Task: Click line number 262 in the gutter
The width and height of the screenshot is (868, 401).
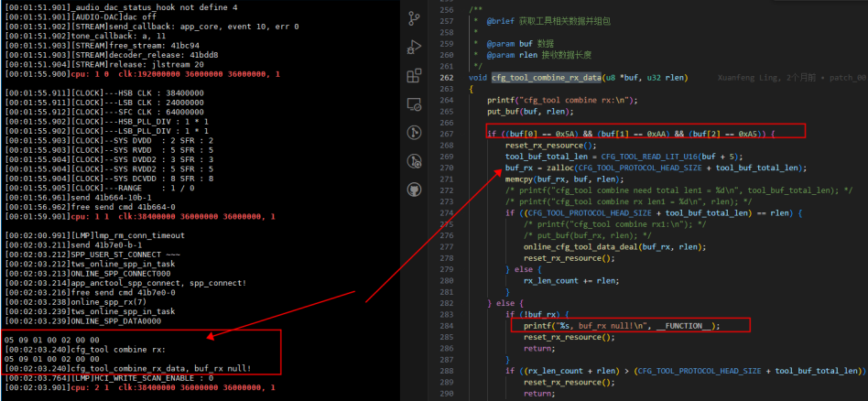Action: coord(446,78)
